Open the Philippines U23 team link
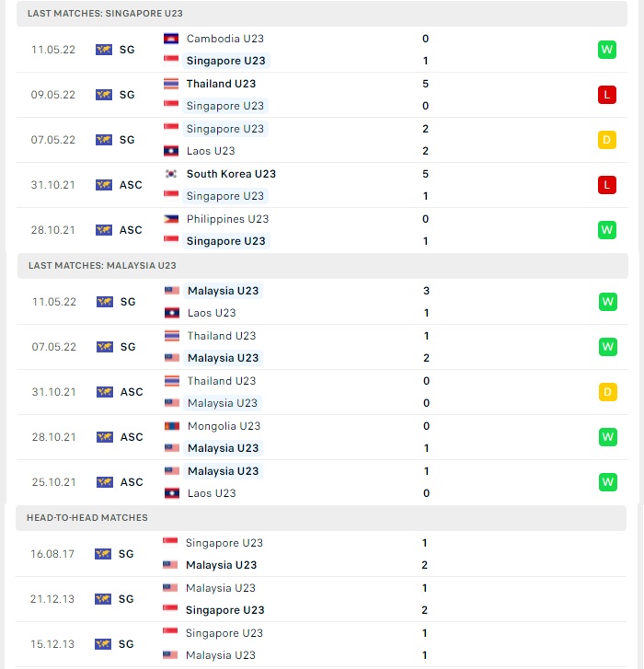The width and height of the screenshot is (644, 669). click(x=228, y=219)
